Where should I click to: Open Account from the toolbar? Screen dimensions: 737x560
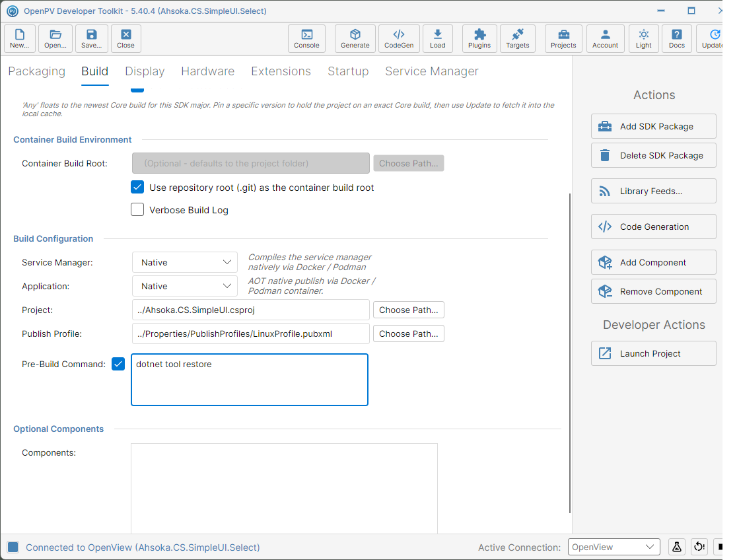click(x=606, y=38)
